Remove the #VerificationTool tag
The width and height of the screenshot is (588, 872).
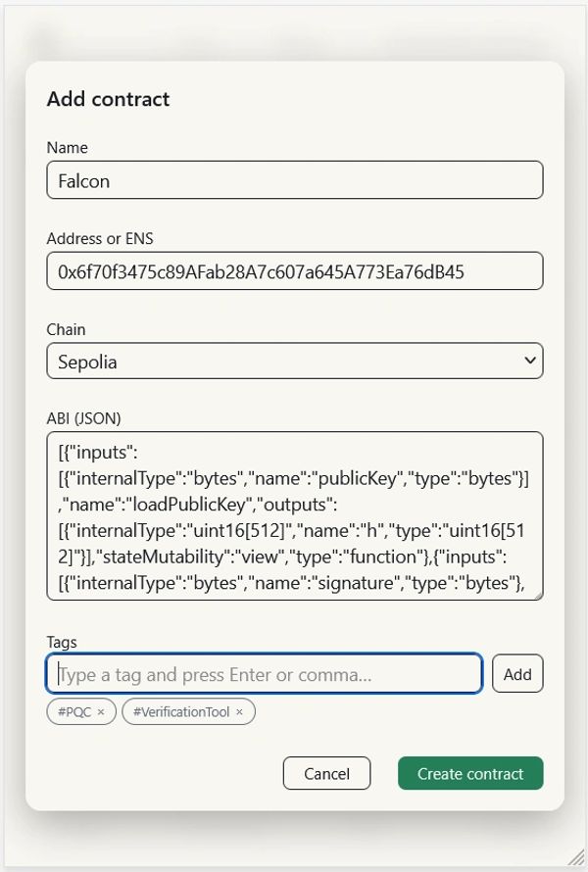pos(240,712)
